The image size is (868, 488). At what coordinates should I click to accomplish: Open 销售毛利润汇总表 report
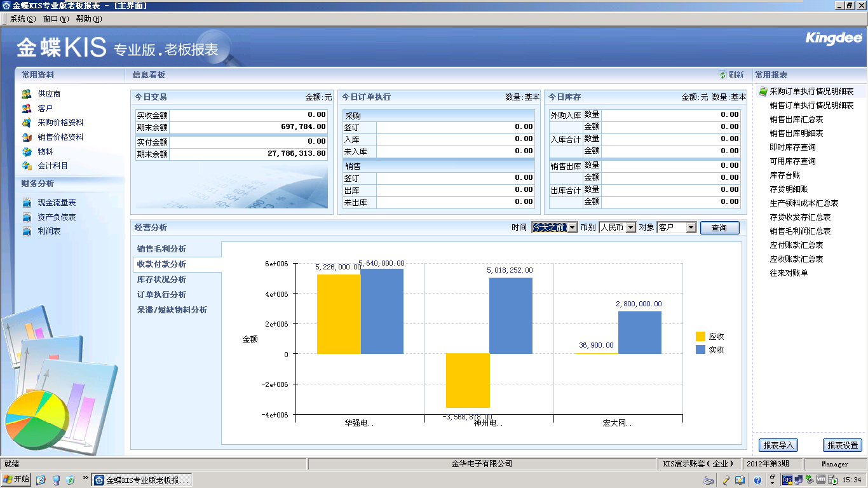800,231
